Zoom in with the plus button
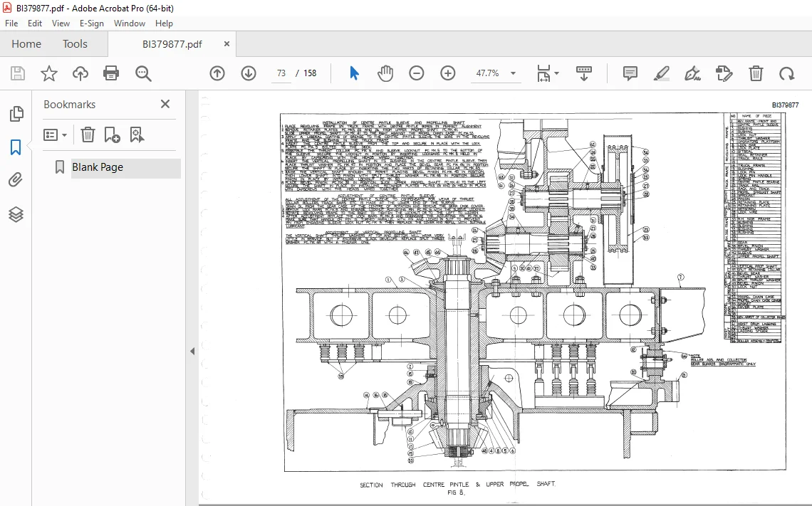The image size is (812, 506). (x=448, y=73)
